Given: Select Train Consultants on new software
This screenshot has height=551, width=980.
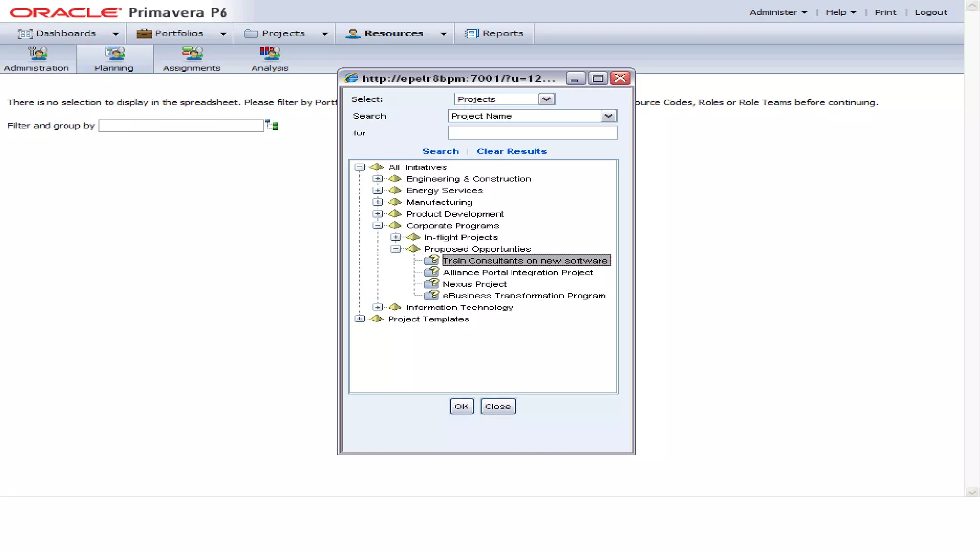Looking at the screenshot, I should click(526, 261).
